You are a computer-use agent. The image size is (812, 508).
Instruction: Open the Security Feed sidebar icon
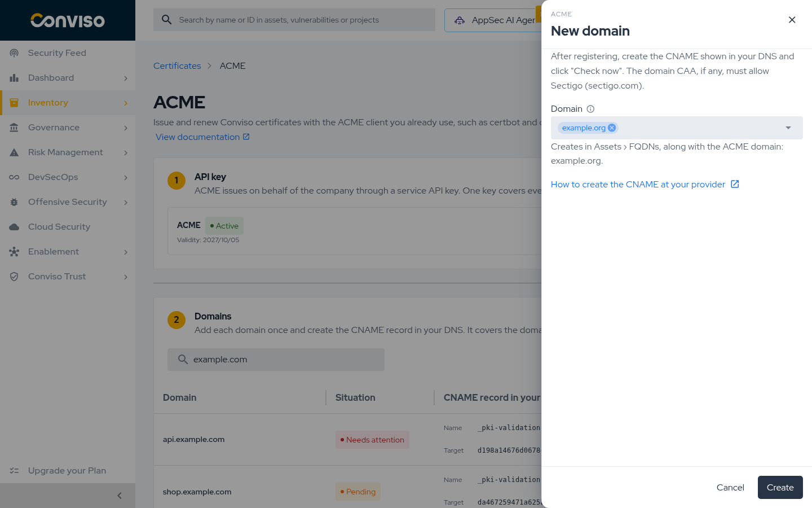click(x=14, y=53)
